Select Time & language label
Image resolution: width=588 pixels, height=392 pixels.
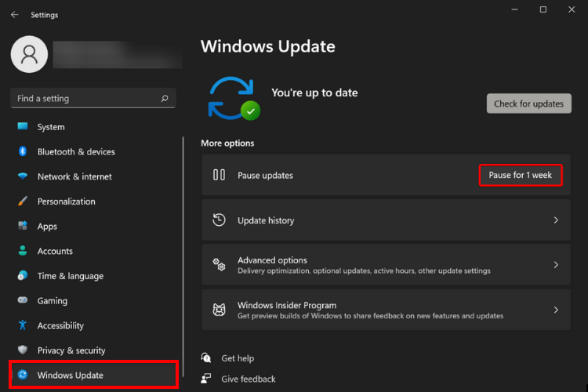click(x=71, y=276)
